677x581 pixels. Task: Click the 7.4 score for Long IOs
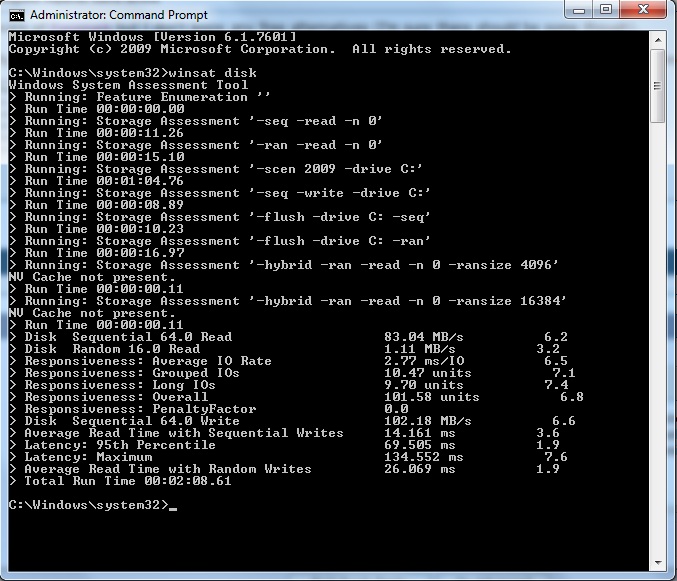[556, 385]
